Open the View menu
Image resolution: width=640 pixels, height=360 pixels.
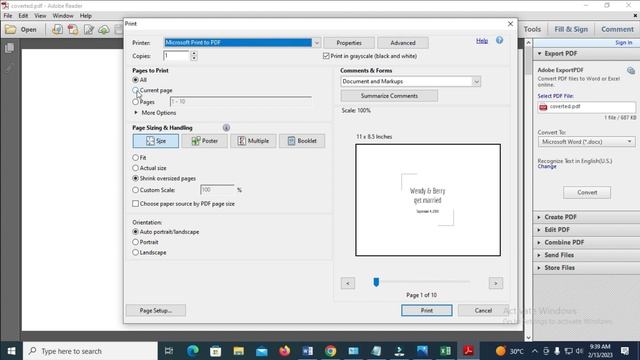(x=40, y=16)
